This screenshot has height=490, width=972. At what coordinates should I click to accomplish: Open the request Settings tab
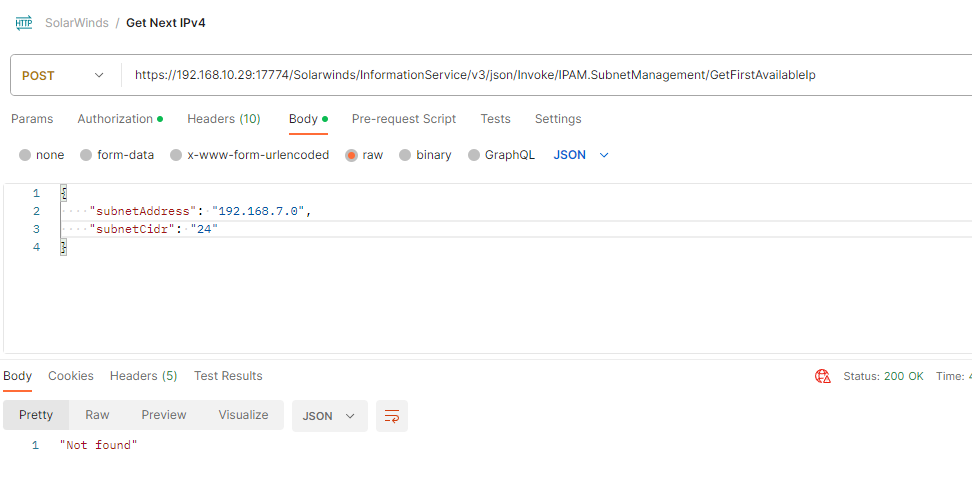[x=558, y=119]
